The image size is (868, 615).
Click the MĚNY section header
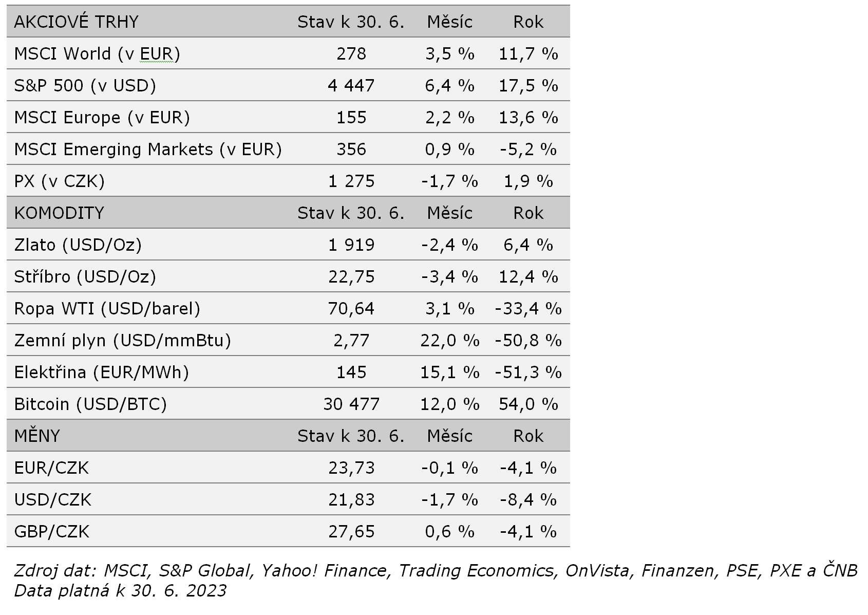click(37, 436)
